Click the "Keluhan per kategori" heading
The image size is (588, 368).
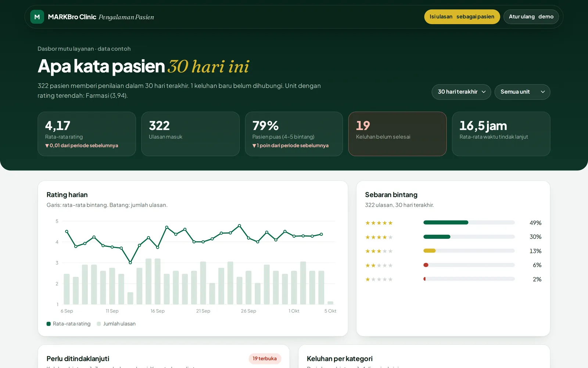[x=340, y=359]
